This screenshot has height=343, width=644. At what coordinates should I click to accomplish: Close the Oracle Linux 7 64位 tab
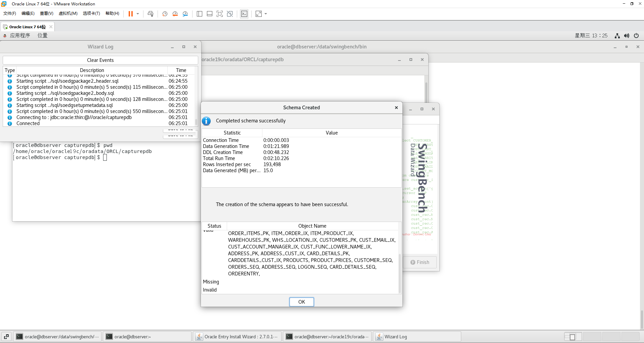pos(51,27)
